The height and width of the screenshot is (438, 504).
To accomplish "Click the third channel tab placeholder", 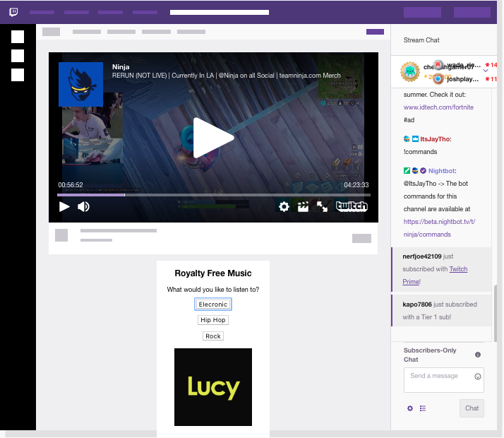I will tap(156, 32).
